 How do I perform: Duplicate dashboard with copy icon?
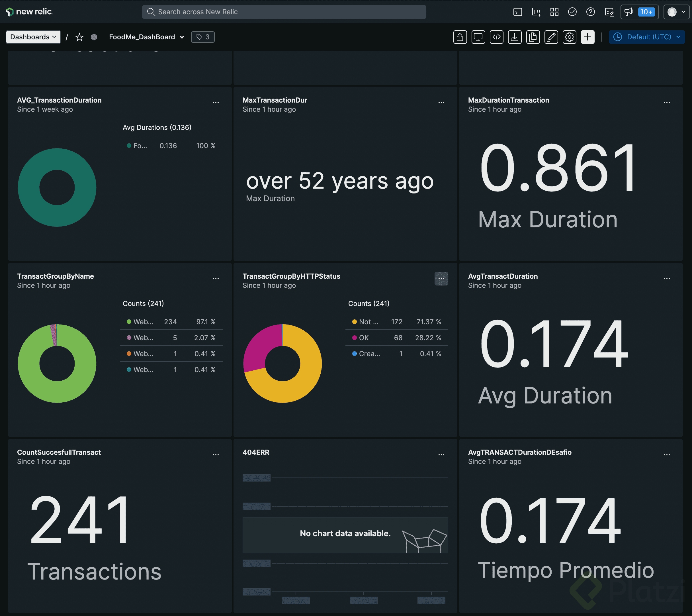click(x=533, y=37)
